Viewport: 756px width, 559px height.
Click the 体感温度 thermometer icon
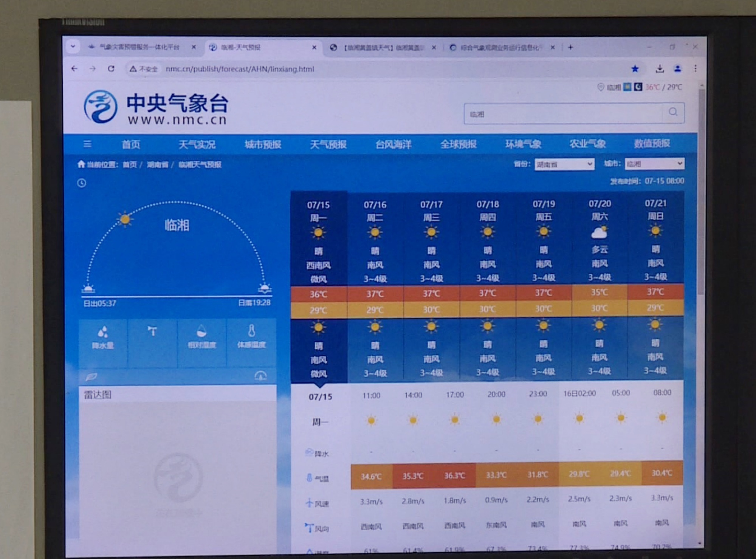click(251, 331)
